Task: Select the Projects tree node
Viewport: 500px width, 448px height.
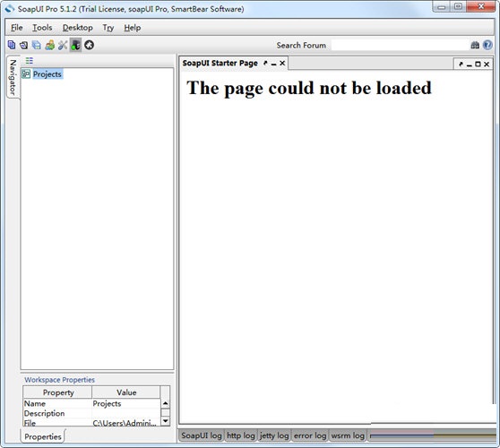Action: tap(47, 74)
